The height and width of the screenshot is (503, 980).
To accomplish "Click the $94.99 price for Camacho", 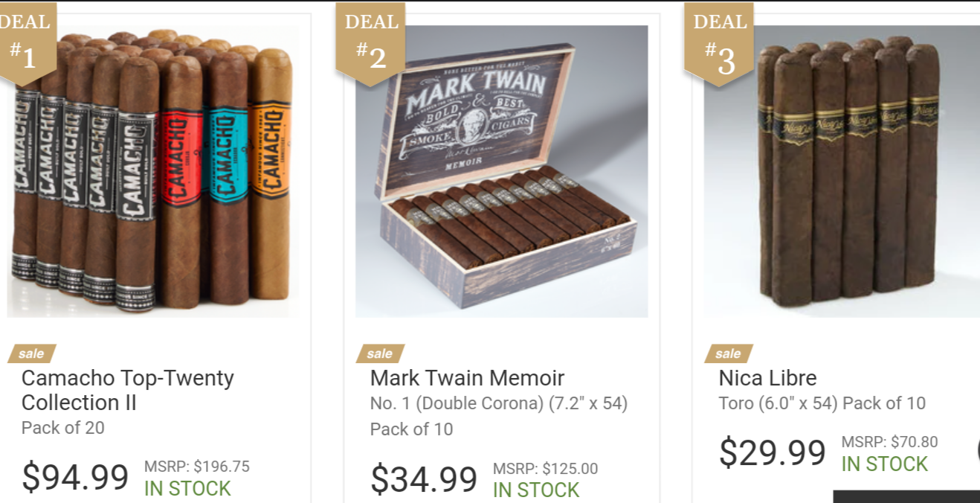I will [x=75, y=477].
